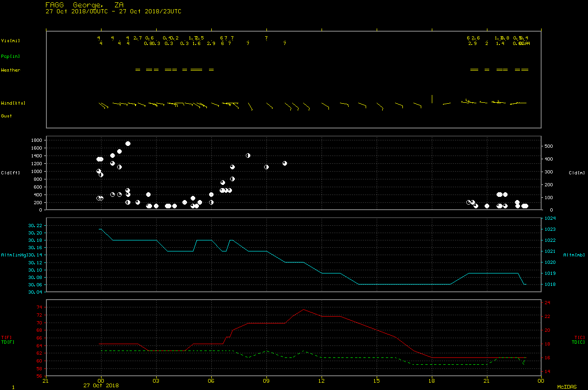Click the FAGG George, ZA station title

pyautogui.click(x=85, y=5)
